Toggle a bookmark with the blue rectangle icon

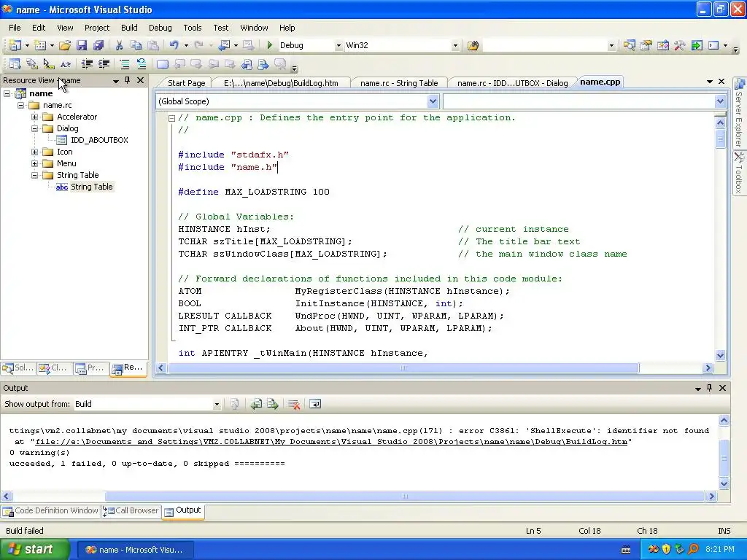coord(163,64)
